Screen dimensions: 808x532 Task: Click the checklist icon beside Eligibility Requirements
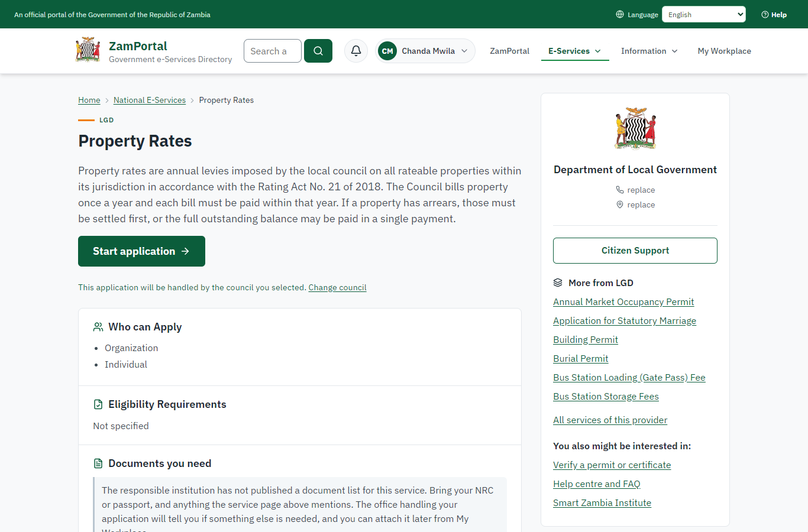coord(98,404)
